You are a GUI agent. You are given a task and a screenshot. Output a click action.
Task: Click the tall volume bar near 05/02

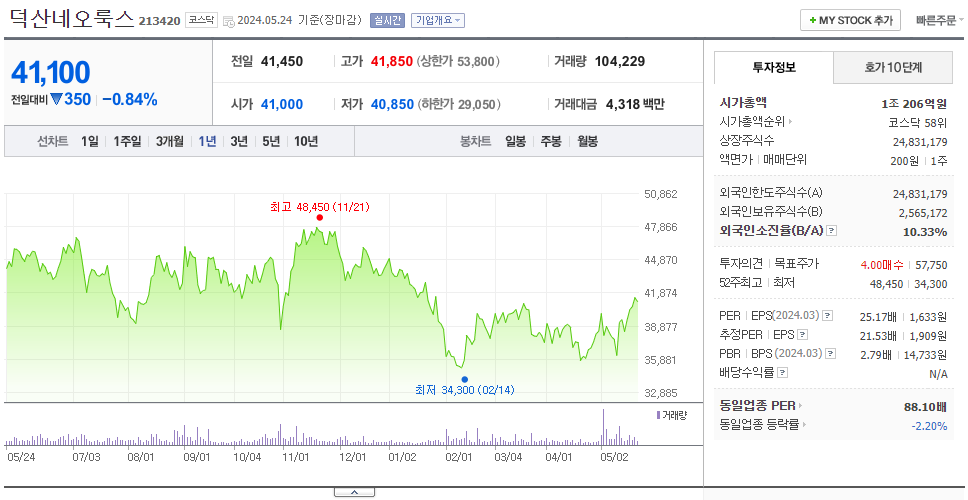tap(603, 427)
